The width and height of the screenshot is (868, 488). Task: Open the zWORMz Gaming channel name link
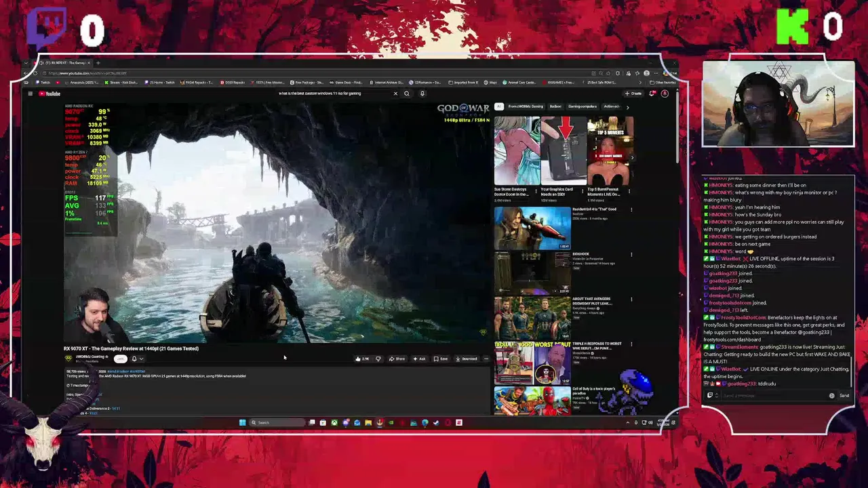(x=90, y=357)
